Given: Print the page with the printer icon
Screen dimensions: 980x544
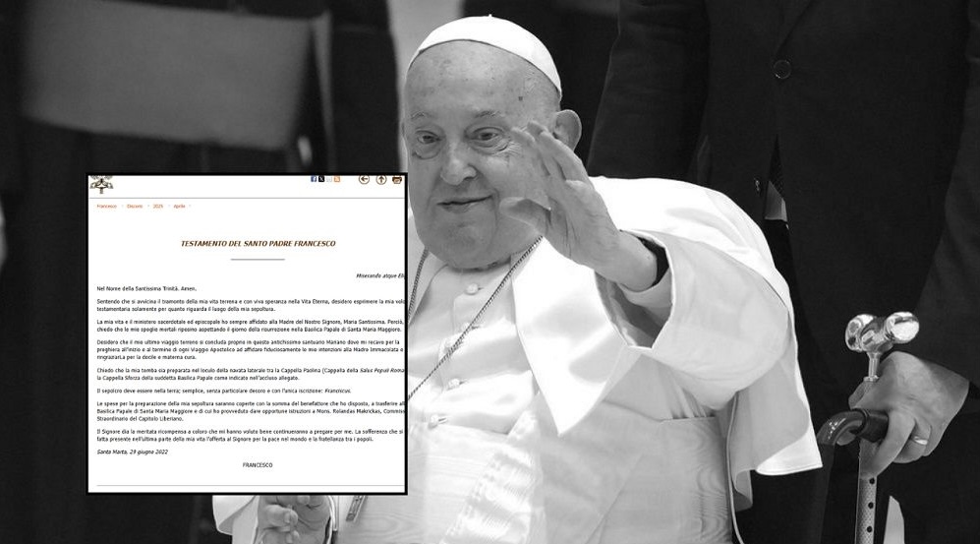Looking at the screenshot, I should coord(397,179).
